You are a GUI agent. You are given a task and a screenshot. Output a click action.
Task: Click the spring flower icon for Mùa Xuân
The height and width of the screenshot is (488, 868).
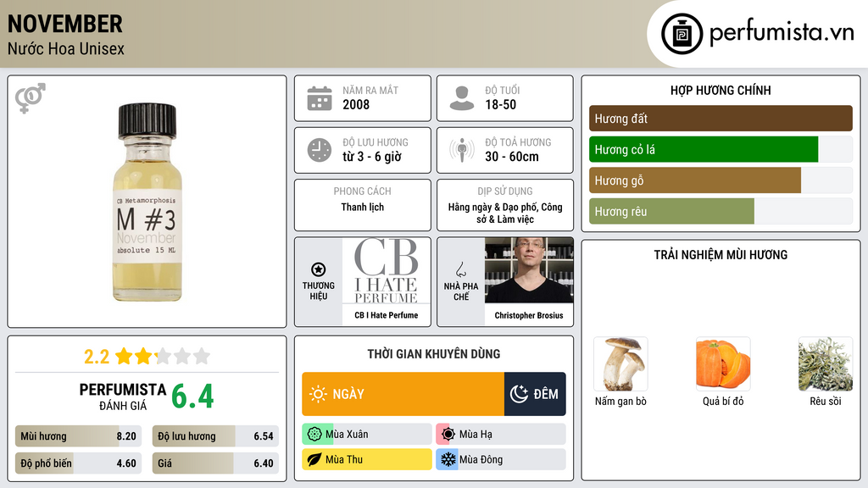click(314, 435)
